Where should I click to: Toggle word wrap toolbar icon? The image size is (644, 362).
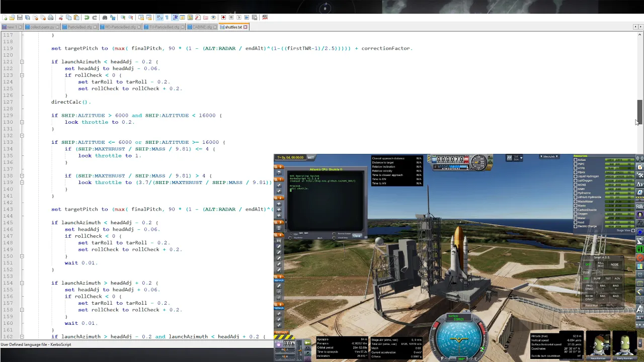159,17
